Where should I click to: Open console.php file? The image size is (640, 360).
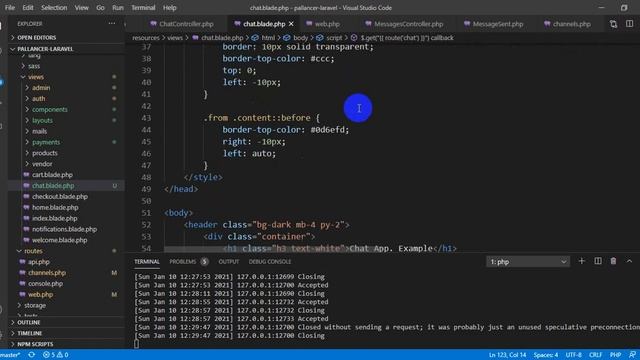pos(45,284)
